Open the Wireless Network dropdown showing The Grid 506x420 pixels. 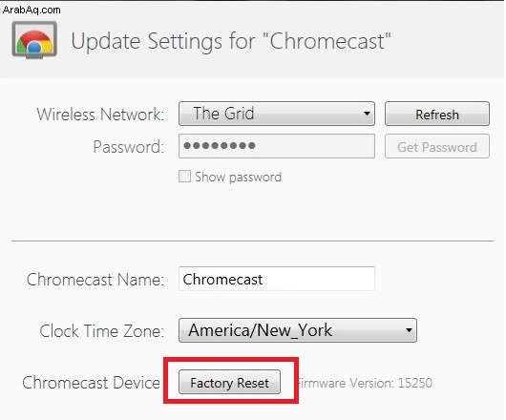pos(277,114)
